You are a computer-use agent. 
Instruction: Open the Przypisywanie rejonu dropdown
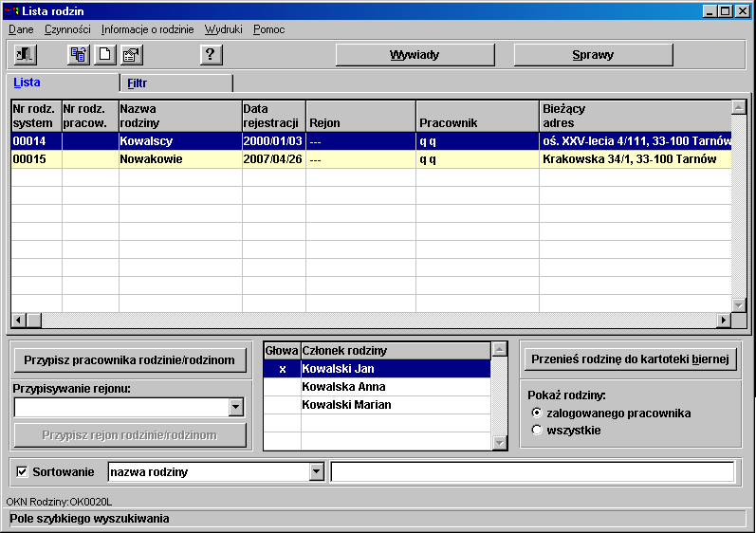pos(235,407)
